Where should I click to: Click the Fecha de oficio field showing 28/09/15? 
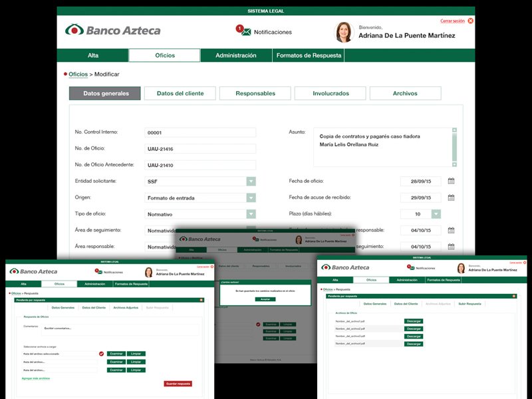pos(421,181)
